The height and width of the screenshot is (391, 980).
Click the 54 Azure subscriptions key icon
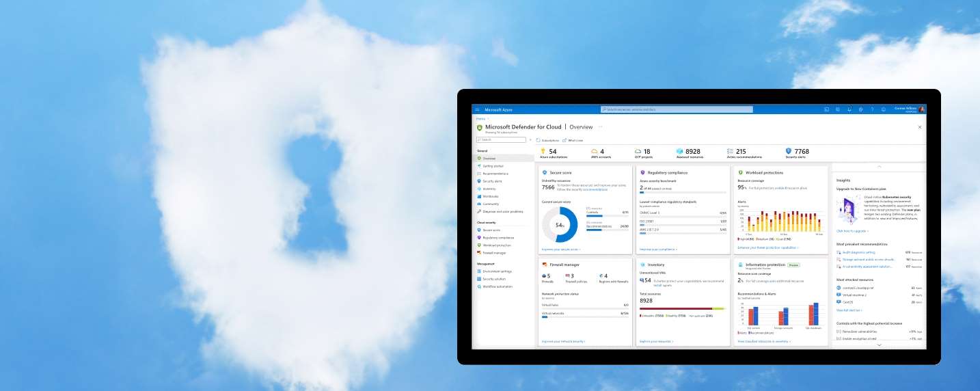click(x=543, y=151)
